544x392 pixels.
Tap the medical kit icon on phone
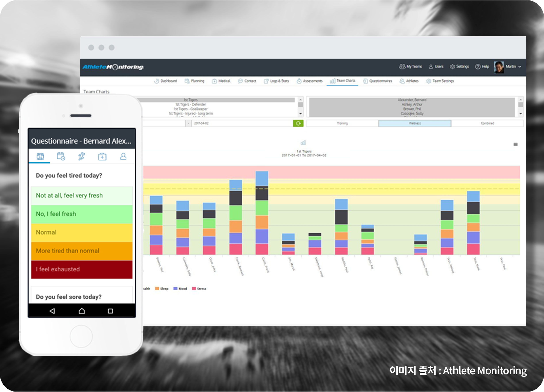[102, 157]
